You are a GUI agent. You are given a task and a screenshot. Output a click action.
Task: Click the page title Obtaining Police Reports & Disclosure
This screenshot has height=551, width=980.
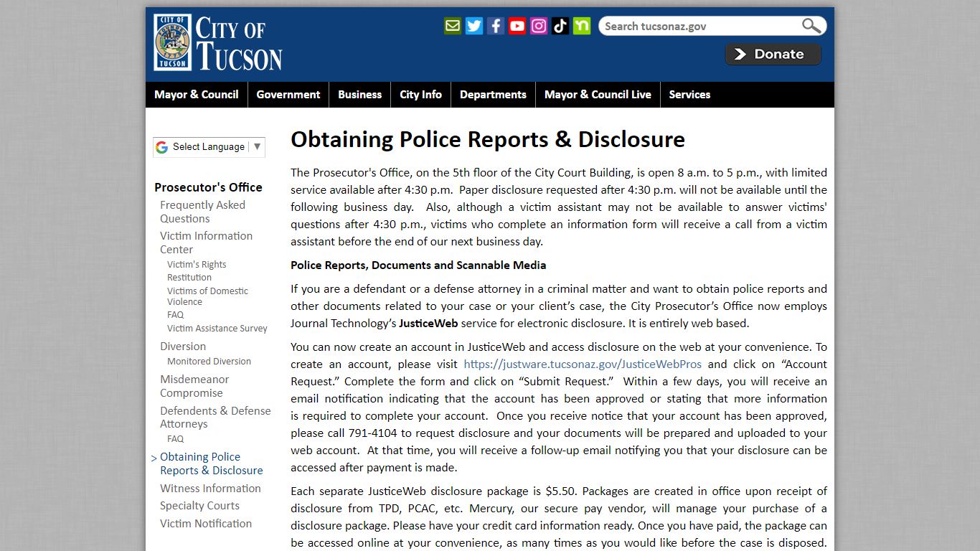coord(488,139)
